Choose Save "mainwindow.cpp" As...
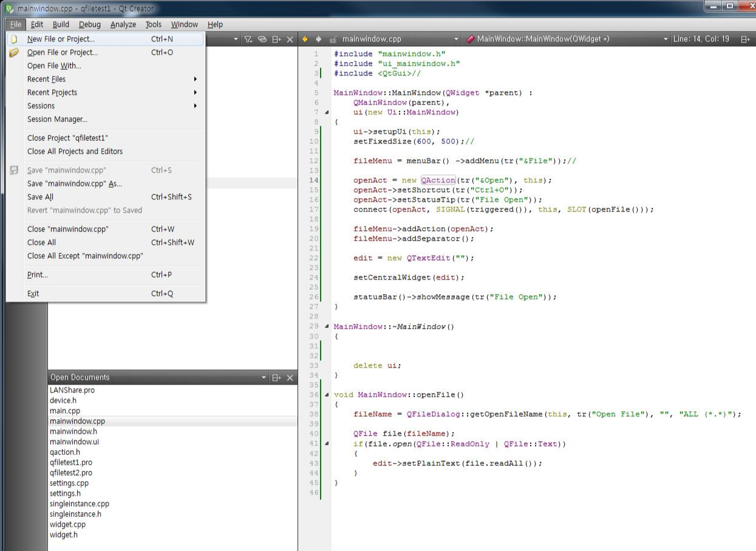 [106, 183]
